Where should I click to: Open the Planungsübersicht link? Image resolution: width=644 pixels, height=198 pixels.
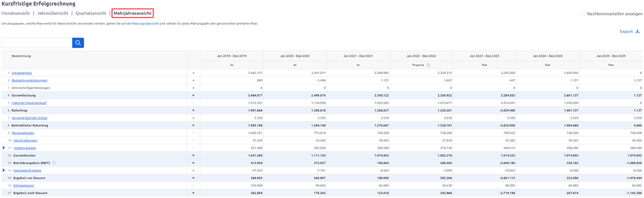[x=145, y=24]
